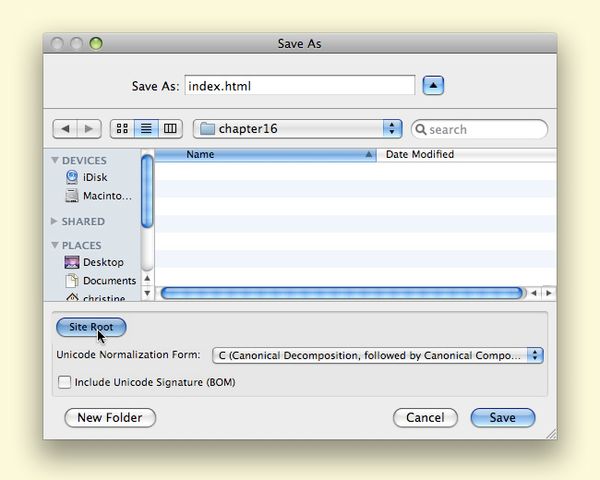Open Documents folder in sidebar

point(108,281)
